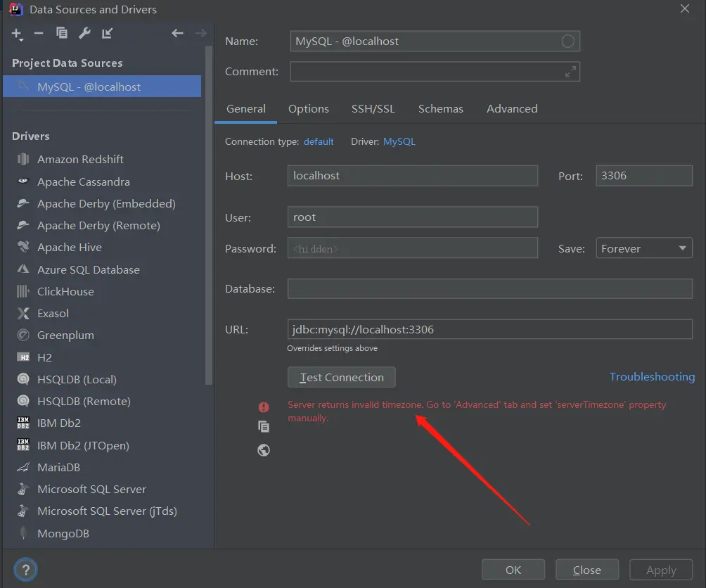Image resolution: width=706 pixels, height=588 pixels.
Task: Duplicate the data source via the copy icon
Action: point(62,33)
